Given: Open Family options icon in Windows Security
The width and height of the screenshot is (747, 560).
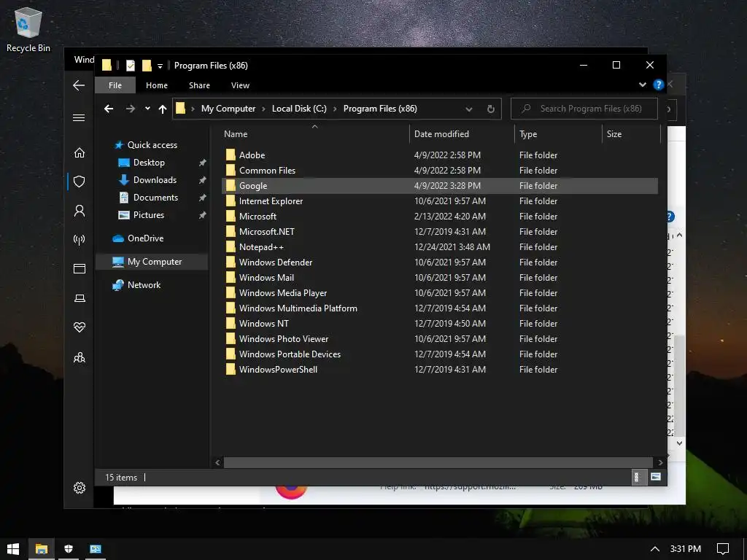Looking at the screenshot, I should (79, 357).
